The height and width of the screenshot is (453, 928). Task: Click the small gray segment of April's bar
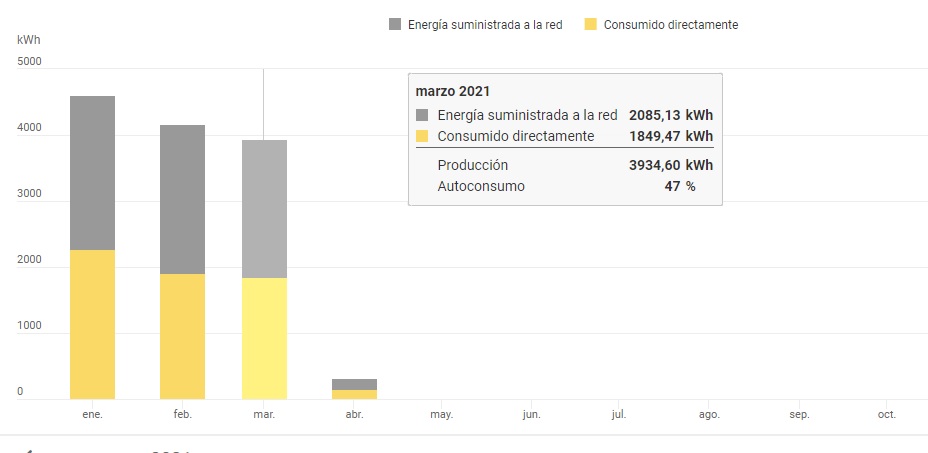pyautogui.click(x=354, y=384)
